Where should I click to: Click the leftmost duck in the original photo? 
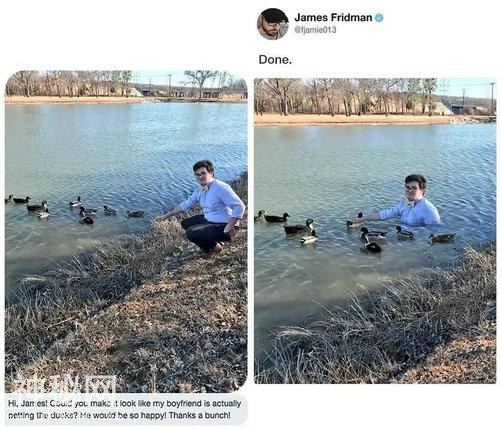[9, 199]
